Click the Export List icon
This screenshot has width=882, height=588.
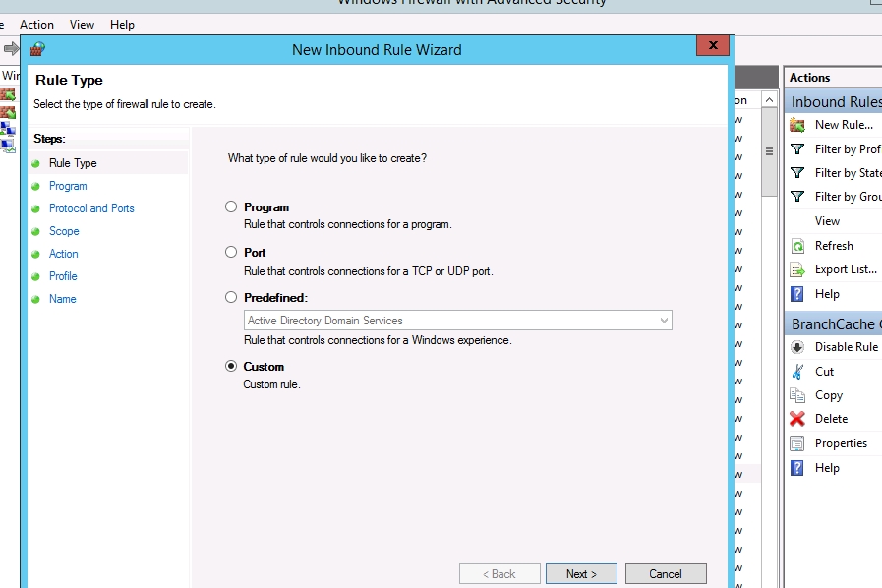(x=797, y=269)
